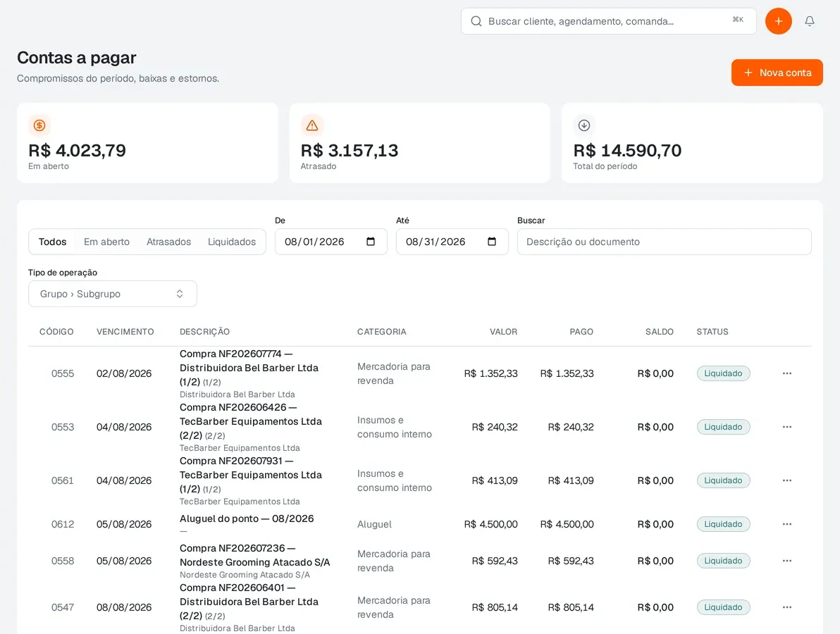Switch to the Em aberto filter tab
Screen dimensions: 840x634
106,242
